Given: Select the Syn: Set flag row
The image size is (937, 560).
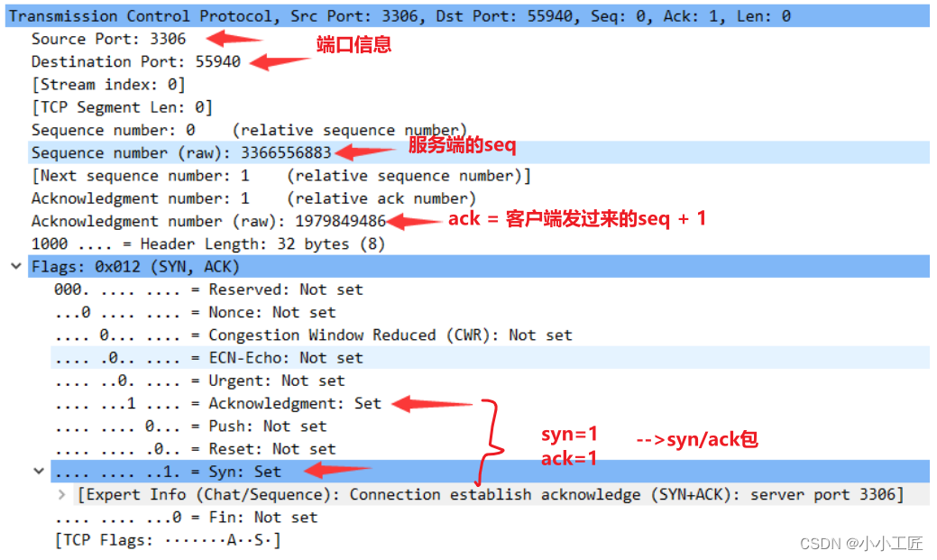Looking at the screenshot, I should [x=490, y=472].
